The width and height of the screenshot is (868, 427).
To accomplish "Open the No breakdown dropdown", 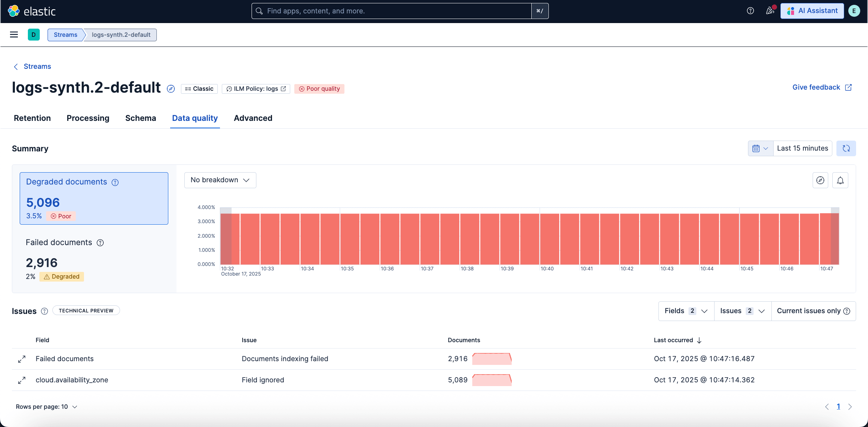I will (x=220, y=180).
